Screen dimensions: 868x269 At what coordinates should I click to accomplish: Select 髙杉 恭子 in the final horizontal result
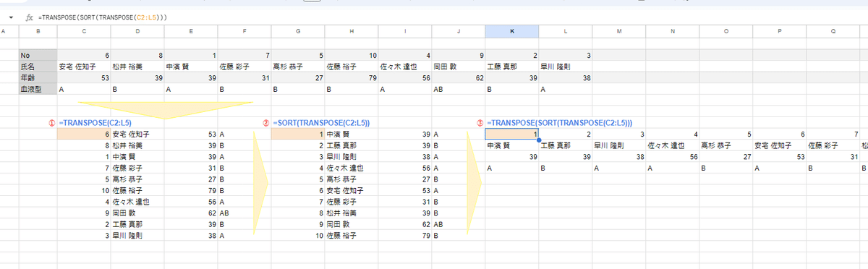(726, 145)
